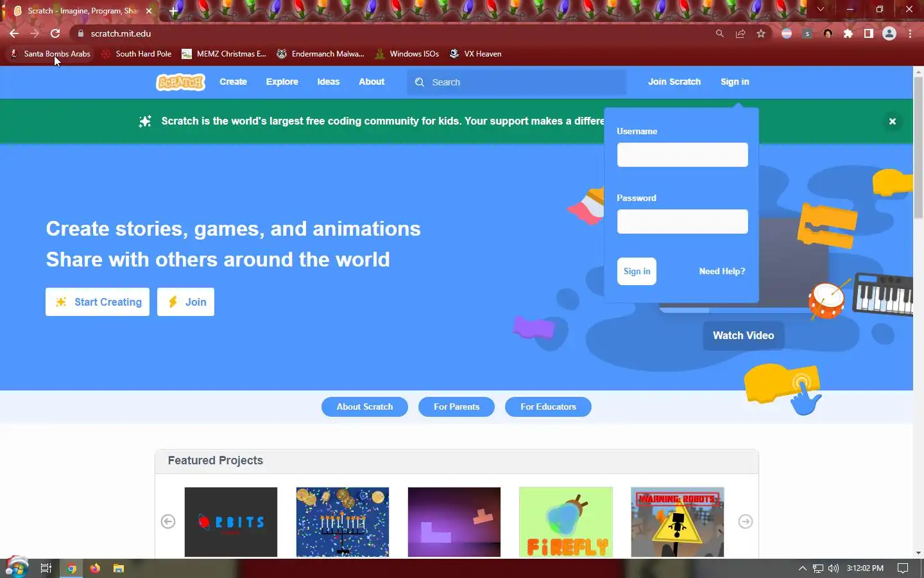This screenshot has width=924, height=578.
Task: Play the Watch Video button
Action: tap(743, 335)
